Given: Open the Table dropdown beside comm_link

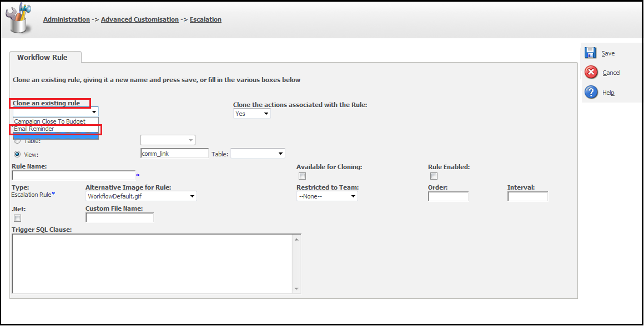Looking at the screenshot, I should (258, 154).
